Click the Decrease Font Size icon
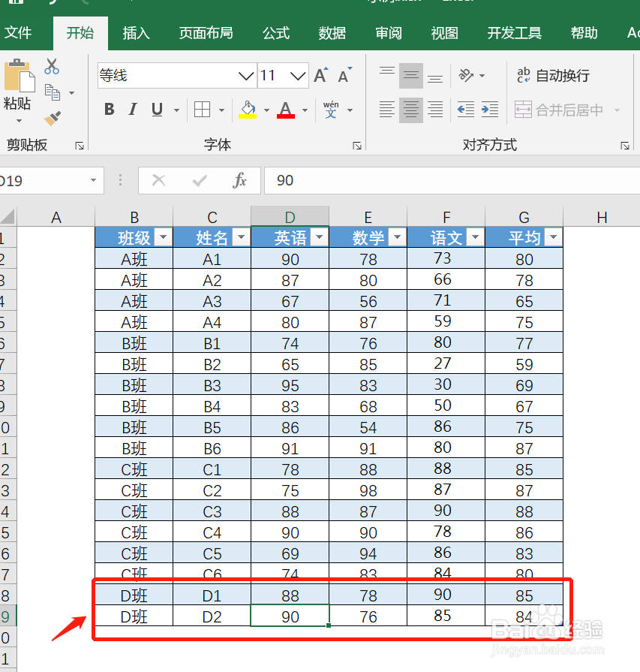The width and height of the screenshot is (640, 672). point(342,75)
